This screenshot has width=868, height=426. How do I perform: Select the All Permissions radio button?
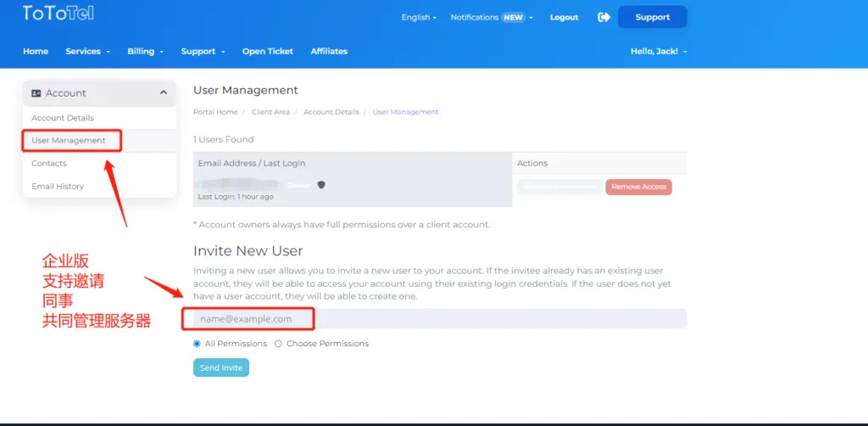coord(198,344)
